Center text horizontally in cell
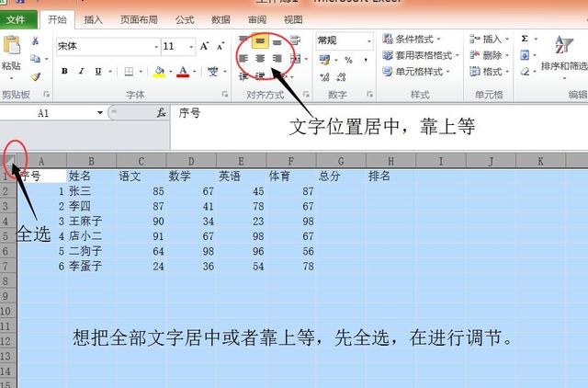Screen dimensions: 588x388 click(260, 58)
